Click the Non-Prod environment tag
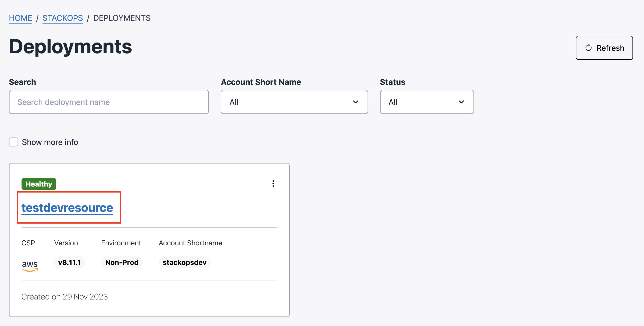Screen dimensions: 644x326 point(122,262)
